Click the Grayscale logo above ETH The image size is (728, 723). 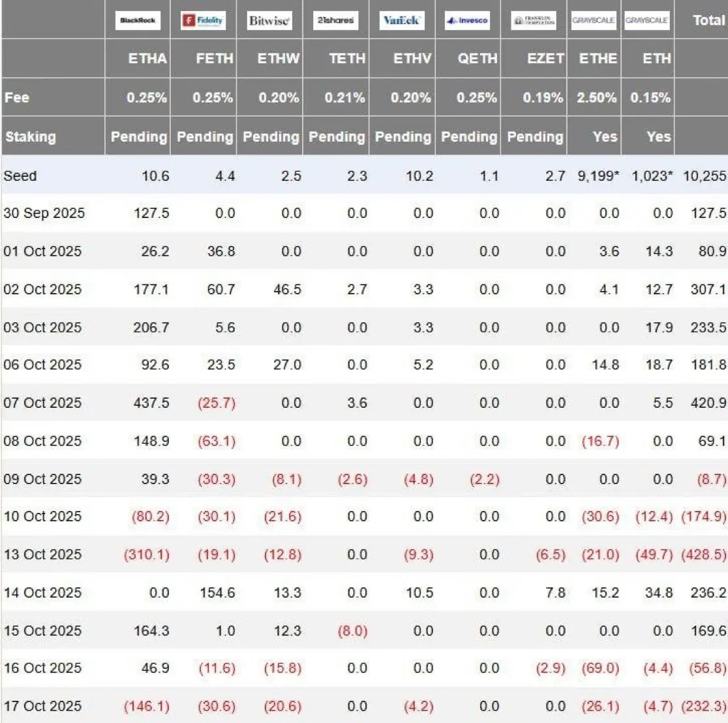(x=646, y=20)
